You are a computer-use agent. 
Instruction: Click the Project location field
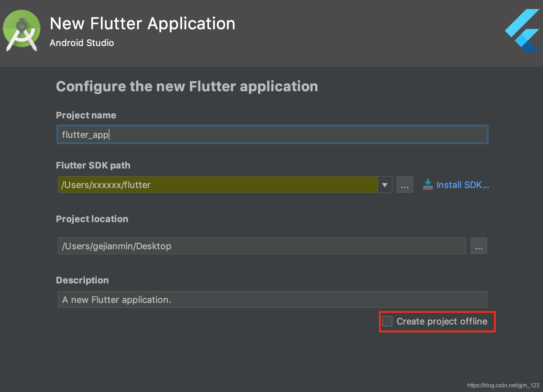[262, 246]
